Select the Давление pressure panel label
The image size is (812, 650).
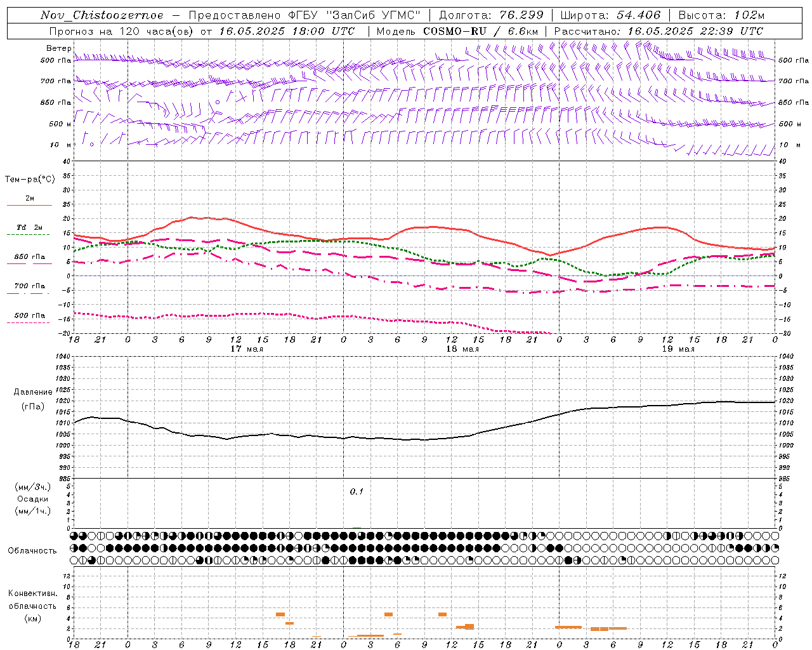pos(33,392)
